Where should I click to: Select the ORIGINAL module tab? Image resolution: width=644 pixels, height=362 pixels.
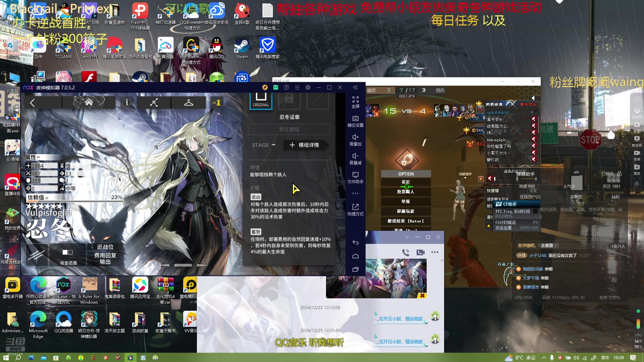point(261,101)
